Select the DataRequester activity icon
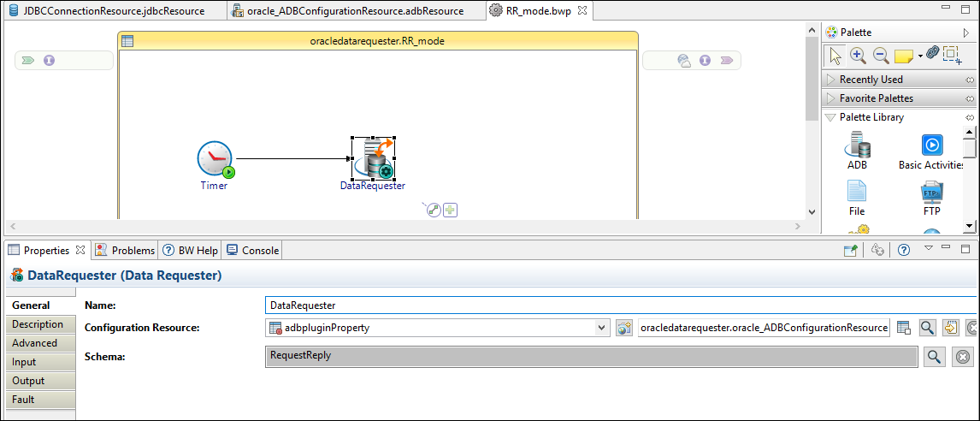Screen dimensions: 980x421 (373, 159)
